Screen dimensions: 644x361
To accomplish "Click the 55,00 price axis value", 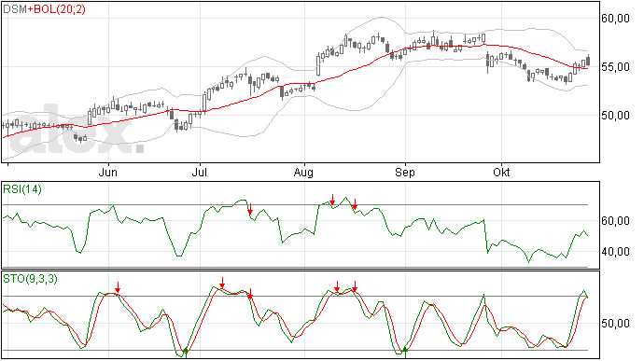I will point(615,67).
